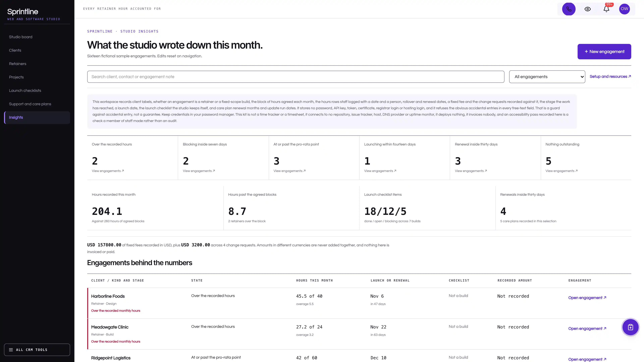Open the Clients page

(x=37, y=50)
